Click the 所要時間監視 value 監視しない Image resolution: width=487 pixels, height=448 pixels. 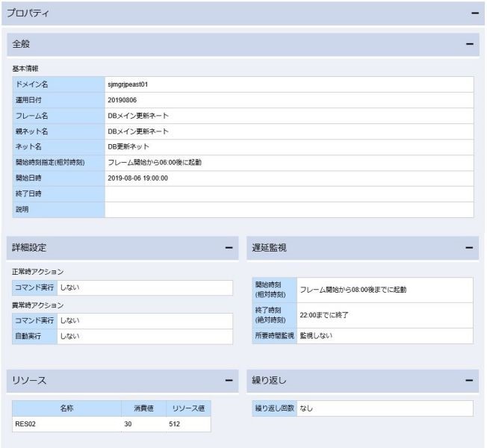(316, 335)
